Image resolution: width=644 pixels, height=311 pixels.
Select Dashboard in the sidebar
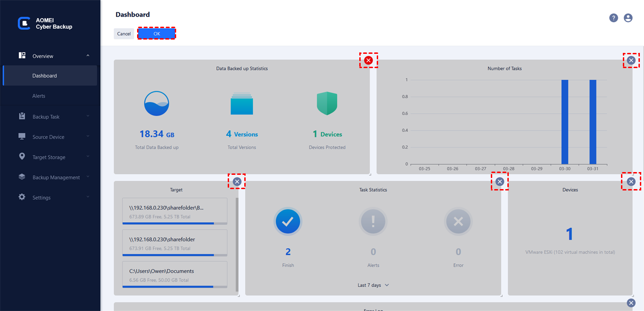click(x=50, y=75)
